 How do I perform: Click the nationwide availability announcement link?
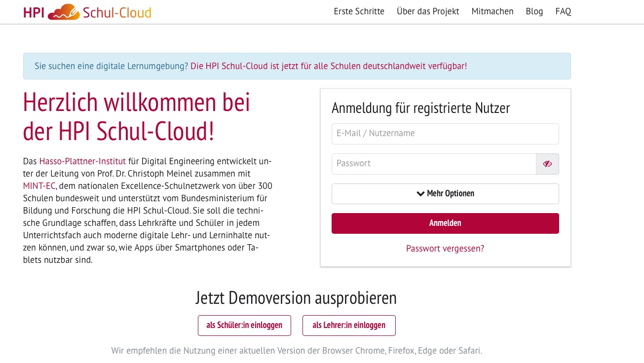[x=328, y=66]
